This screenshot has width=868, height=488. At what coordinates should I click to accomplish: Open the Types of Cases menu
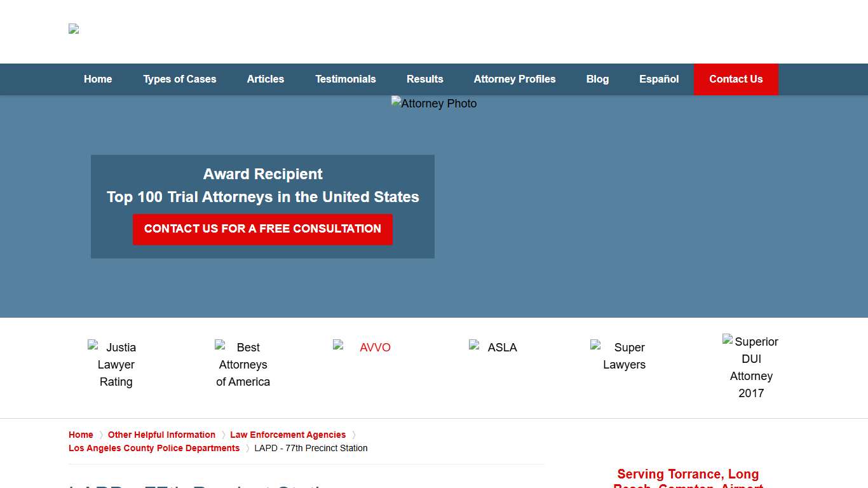coord(180,79)
